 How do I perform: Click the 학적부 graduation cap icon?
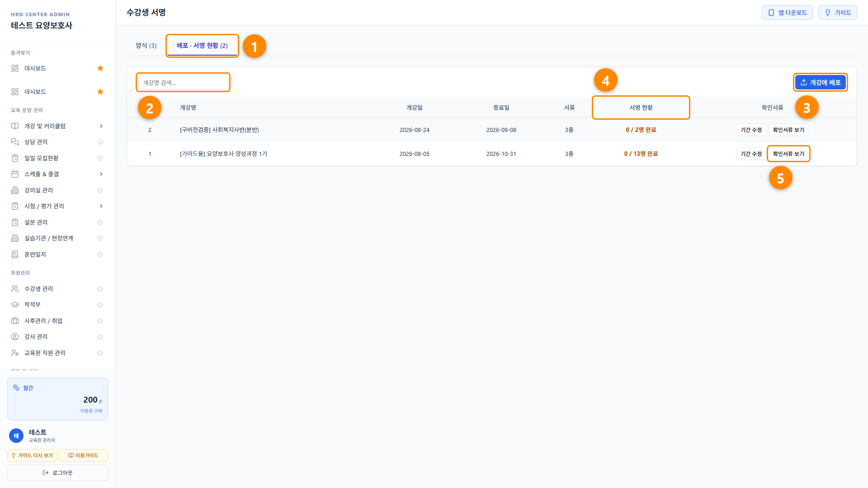point(15,305)
